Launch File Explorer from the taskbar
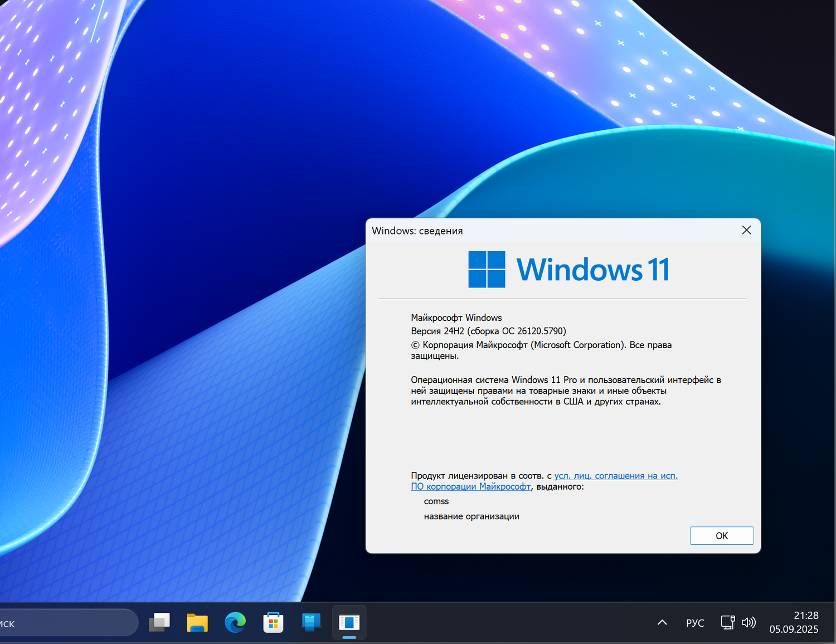The height and width of the screenshot is (644, 836). point(197,622)
